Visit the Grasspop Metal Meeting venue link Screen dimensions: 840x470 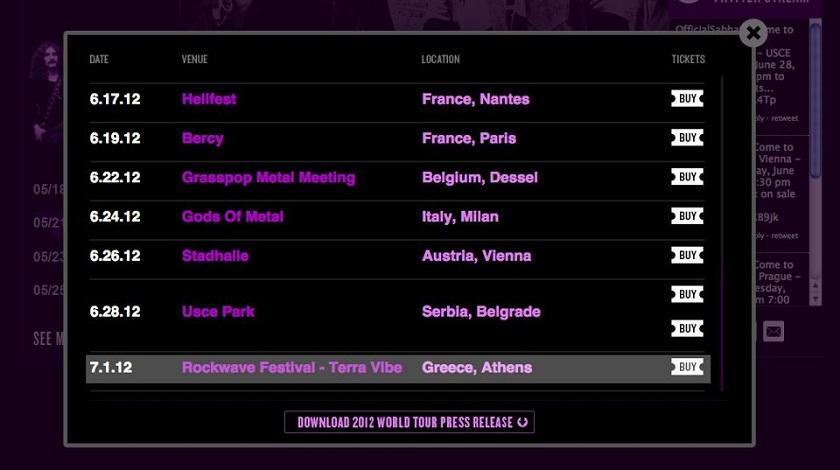(x=268, y=177)
